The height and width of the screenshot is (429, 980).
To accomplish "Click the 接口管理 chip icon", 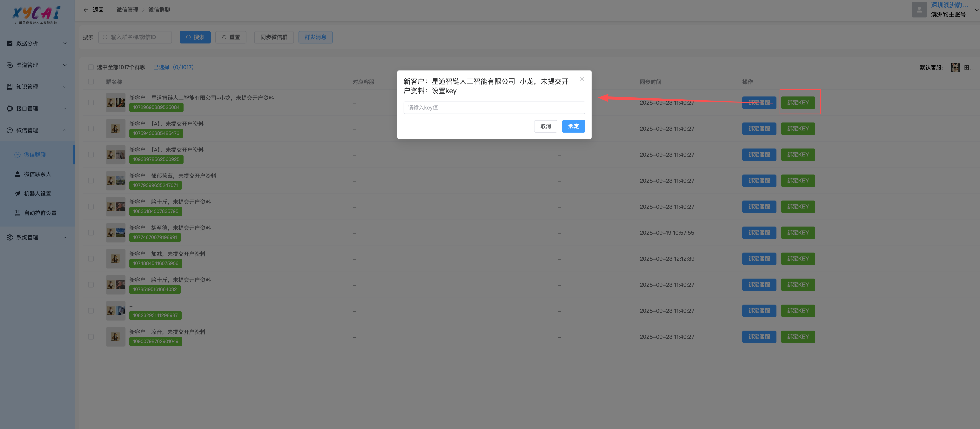I will pyautogui.click(x=10, y=108).
